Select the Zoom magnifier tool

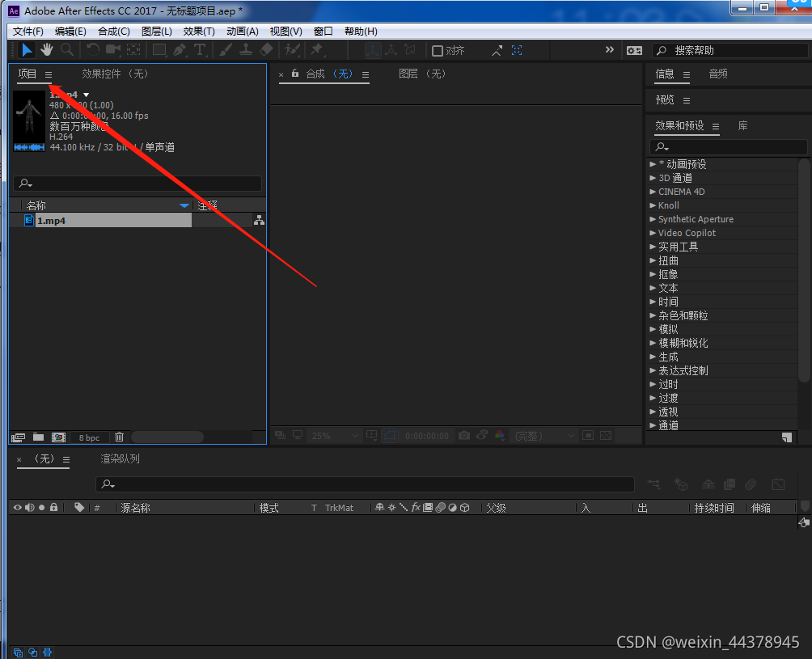[67, 50]
